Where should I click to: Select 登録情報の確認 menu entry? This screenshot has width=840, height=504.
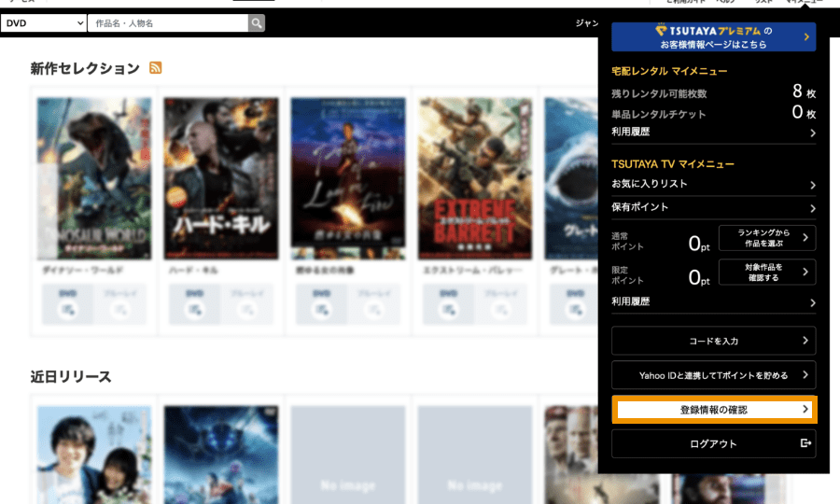tap(714, 410)
